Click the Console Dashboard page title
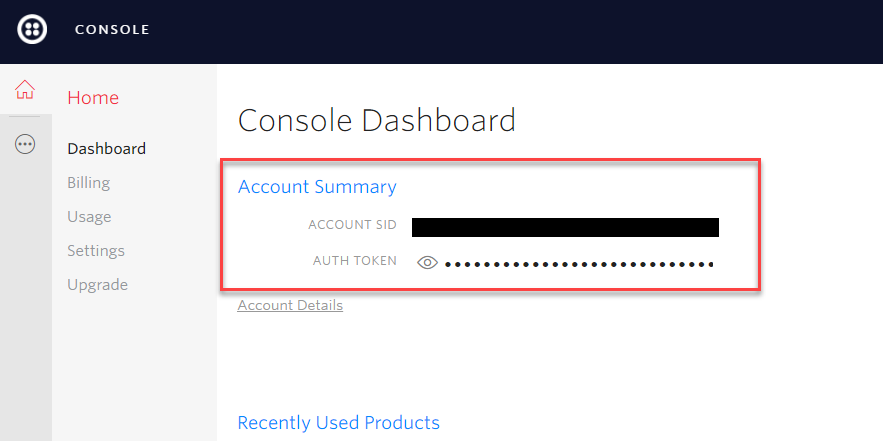The image size is (883, 441). [377, 120]
